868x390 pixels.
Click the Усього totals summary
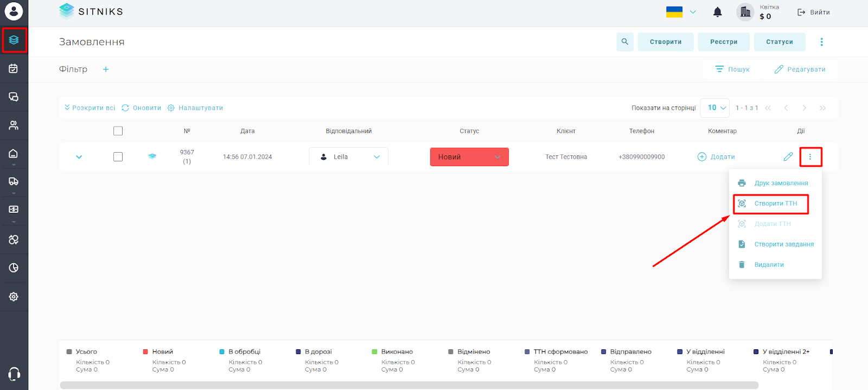tap(87, 360)
